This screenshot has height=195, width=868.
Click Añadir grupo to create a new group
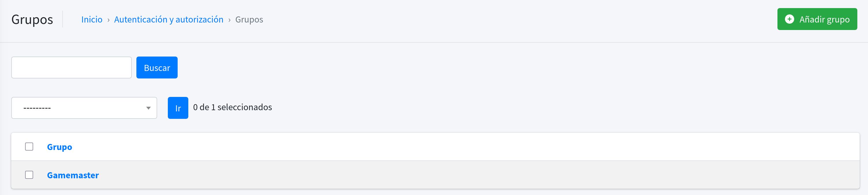tap(817, 19)
